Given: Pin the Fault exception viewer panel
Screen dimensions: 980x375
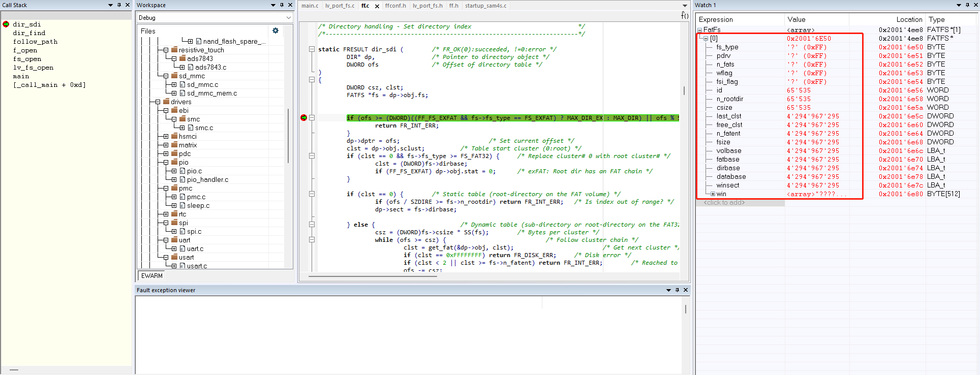Looking at the screenshot, I should click(677, 290).
